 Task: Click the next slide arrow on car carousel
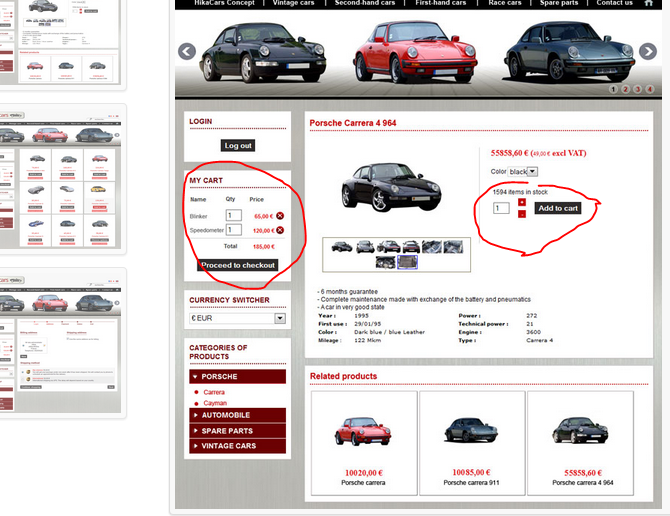click(x=648, y=51)
